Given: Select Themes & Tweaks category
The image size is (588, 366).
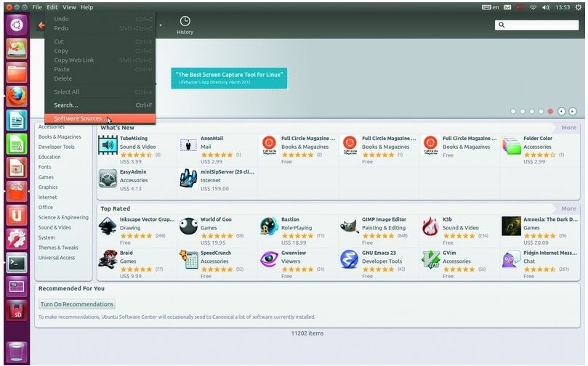Looking at the screenshot, I should point(58,248).
